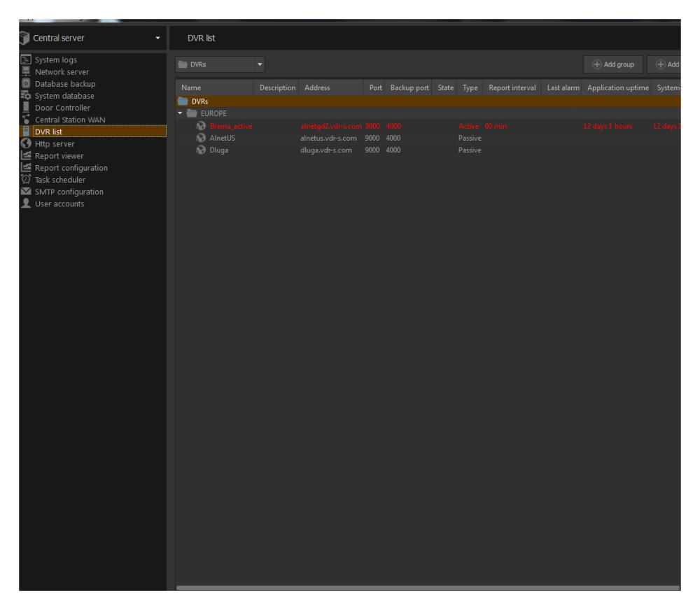Viewport: 700px width, 610px height.
Task: Click the blue DVRs folder icon
Action: click(183, 101)
